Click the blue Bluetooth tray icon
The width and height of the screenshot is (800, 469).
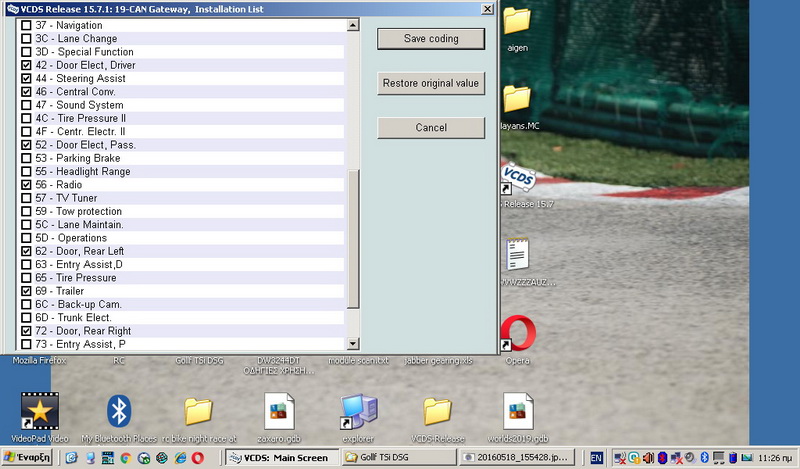pos(705,458)
